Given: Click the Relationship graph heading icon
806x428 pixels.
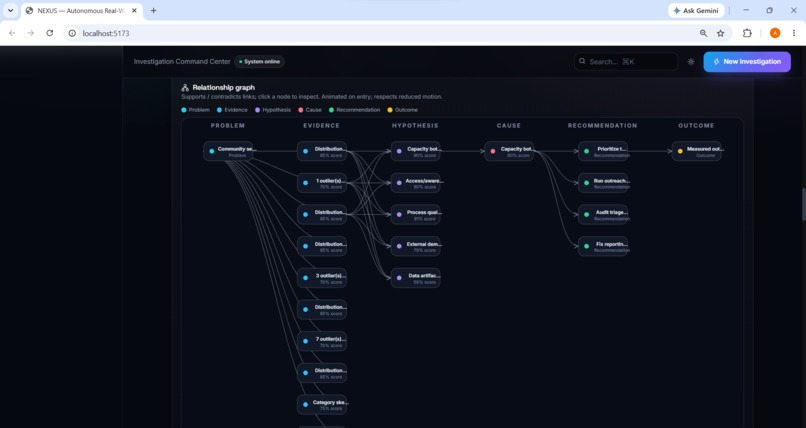Looking at the screenshot, I should pos(185,88).
